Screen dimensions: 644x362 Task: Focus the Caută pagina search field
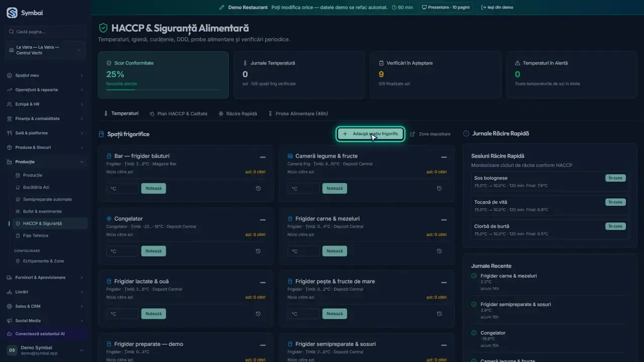pyautogui.click(x=46, y=32)
